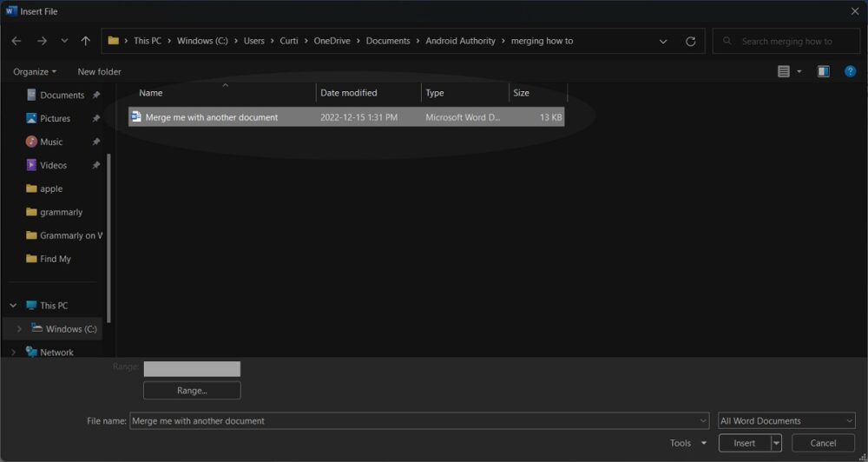
Task: Show the preview pane
Action: point(823,71)
